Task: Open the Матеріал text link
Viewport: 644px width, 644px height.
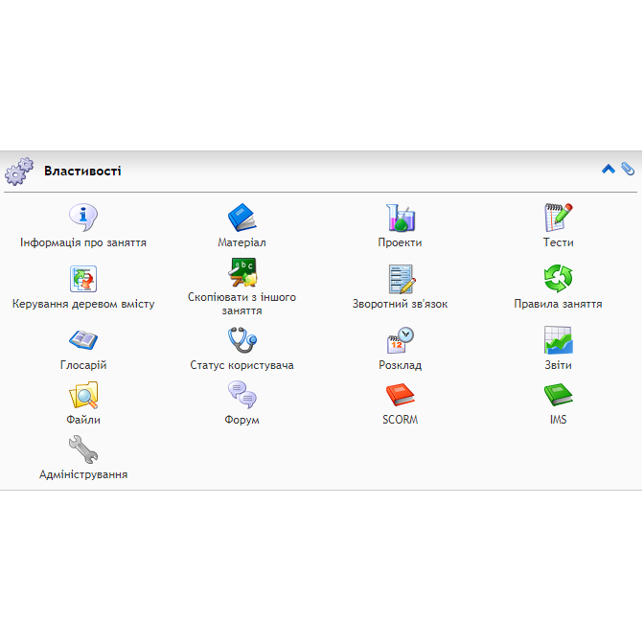Action: pyautogui.click(x=241, y=242)
